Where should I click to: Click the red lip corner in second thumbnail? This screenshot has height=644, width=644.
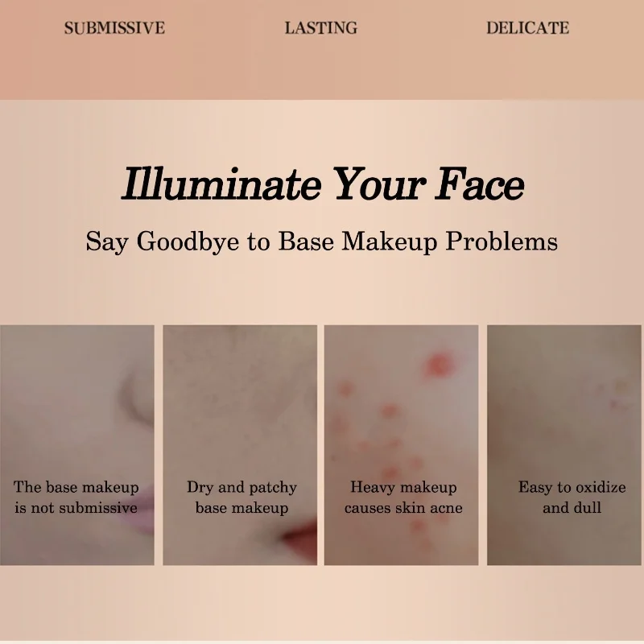coord(299,536)
